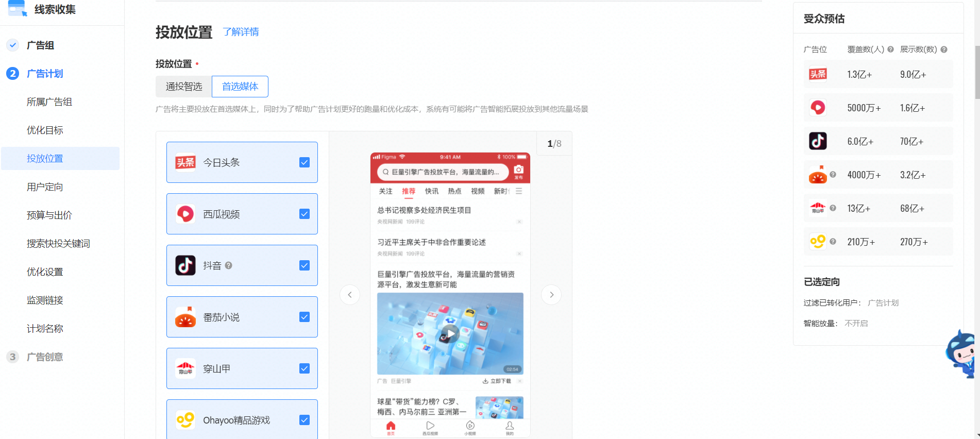
Task: Open 监测链接 in the sidebar
Action: tap(45, 300)
